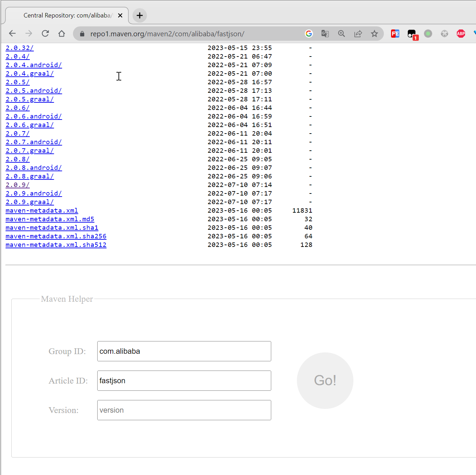Open the 2.0.8.graal/ directory
This screenshot has width=476, height=475.
click(29, 176)
